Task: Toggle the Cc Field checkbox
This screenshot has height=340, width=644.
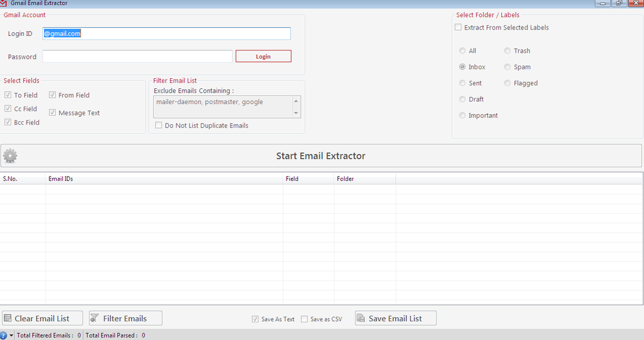Action: pos(8,108)
